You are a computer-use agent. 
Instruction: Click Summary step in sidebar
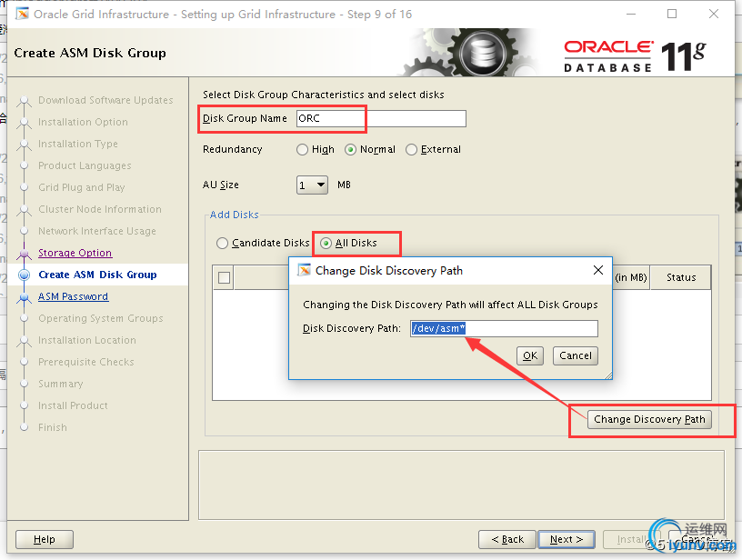(x=61, y=384)
